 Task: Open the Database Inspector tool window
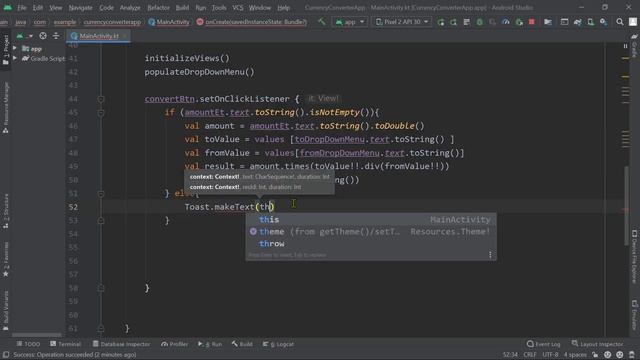[121, 344]
